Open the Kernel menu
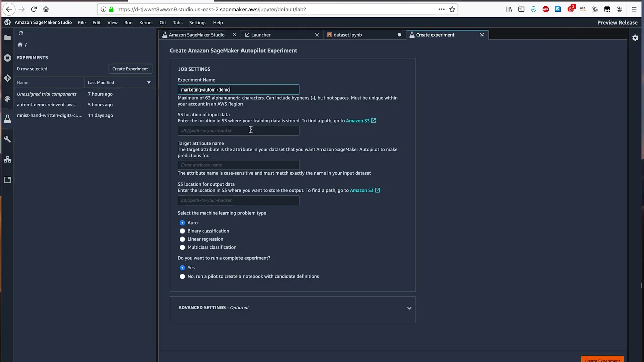644x362 pixels. pos(146,22)
